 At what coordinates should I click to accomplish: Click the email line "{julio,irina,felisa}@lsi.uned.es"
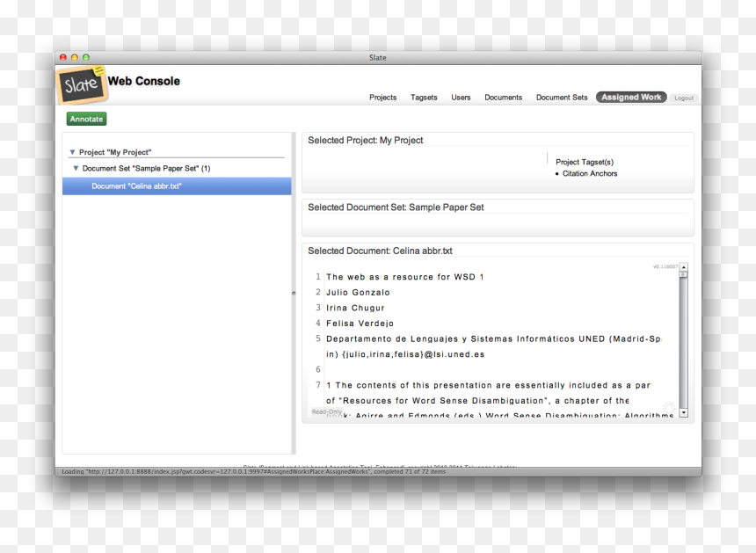pos(413,354)
